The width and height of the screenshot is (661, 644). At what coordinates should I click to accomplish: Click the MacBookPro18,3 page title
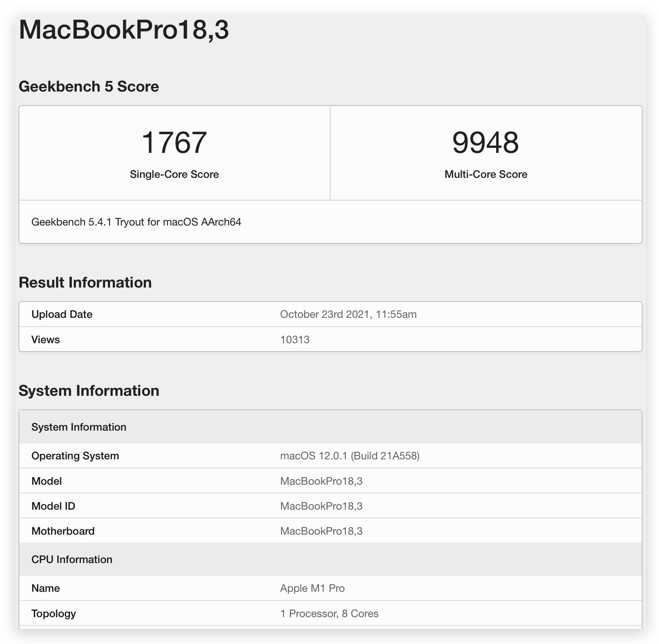(124, 30)
